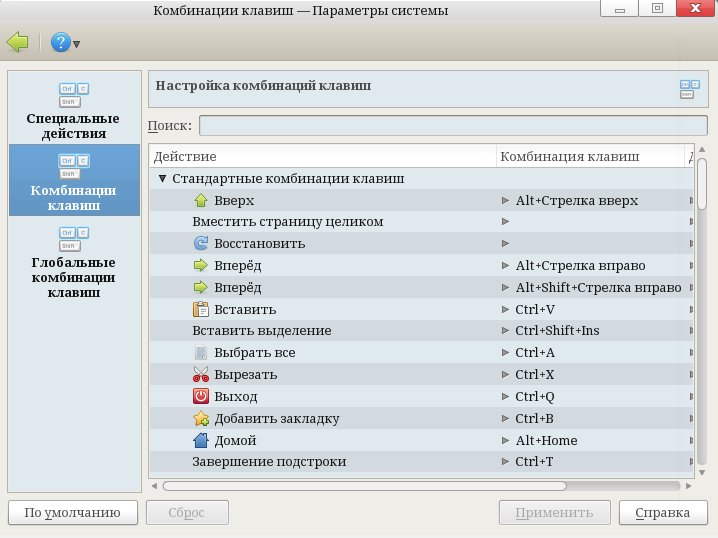Expand empty shortcut for Вместить страницу целиком
This screenshot has width=718, height=538.
pos(505,222)
